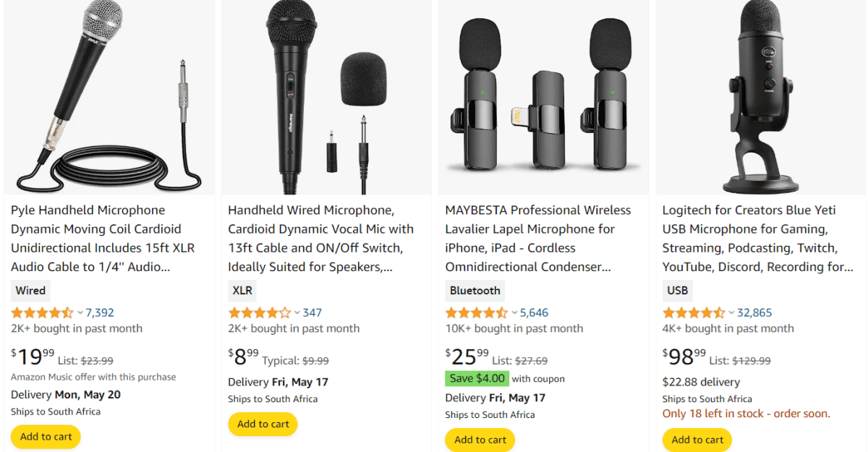Viewport: 868px width, 452px height.
Task: Click the Wired badge under the Pyle mic
Action: [30, 290]
